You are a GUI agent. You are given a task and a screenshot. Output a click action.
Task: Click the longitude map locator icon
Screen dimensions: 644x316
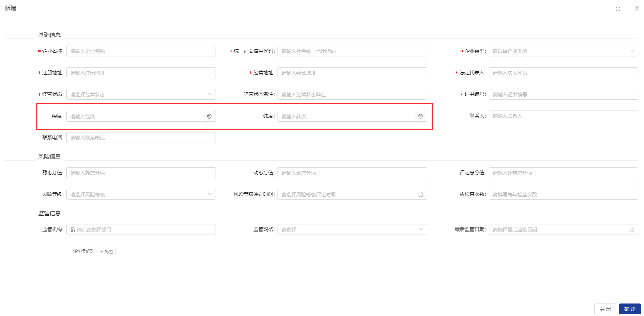pyautogui.click(x=209, y=116)
